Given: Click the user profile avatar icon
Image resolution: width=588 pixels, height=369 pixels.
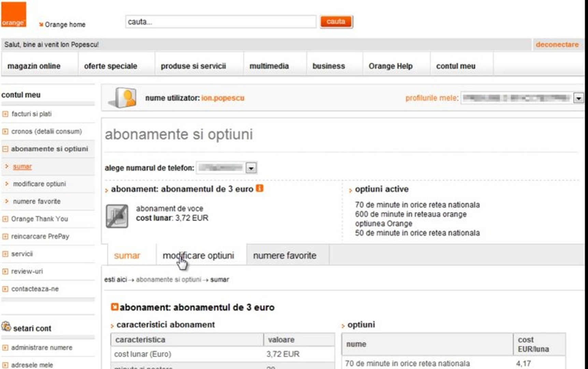Looking at the screenshot, I should coord(124,98).
